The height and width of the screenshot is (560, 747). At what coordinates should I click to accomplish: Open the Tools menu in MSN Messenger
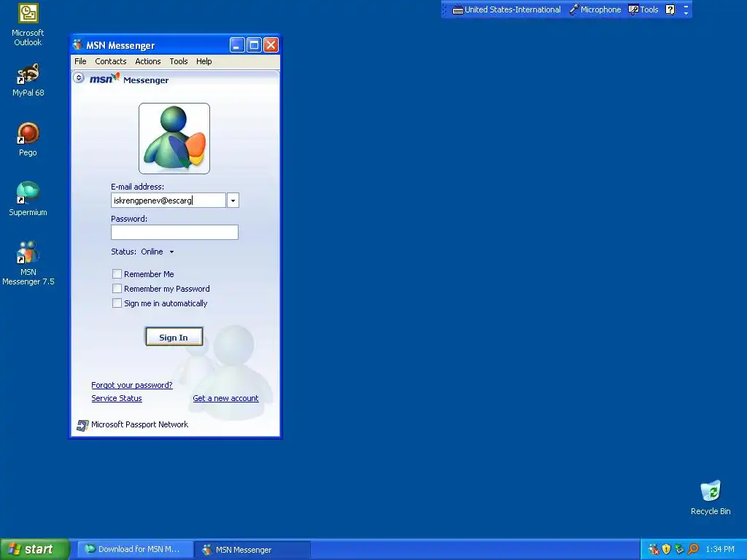click(179, 61)
